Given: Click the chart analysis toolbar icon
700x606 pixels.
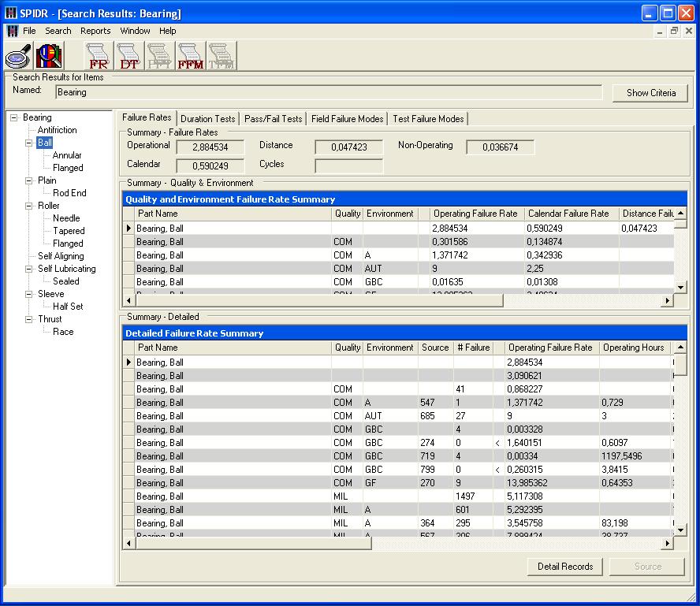Looking at the screenshot, I should coord(49,56).
